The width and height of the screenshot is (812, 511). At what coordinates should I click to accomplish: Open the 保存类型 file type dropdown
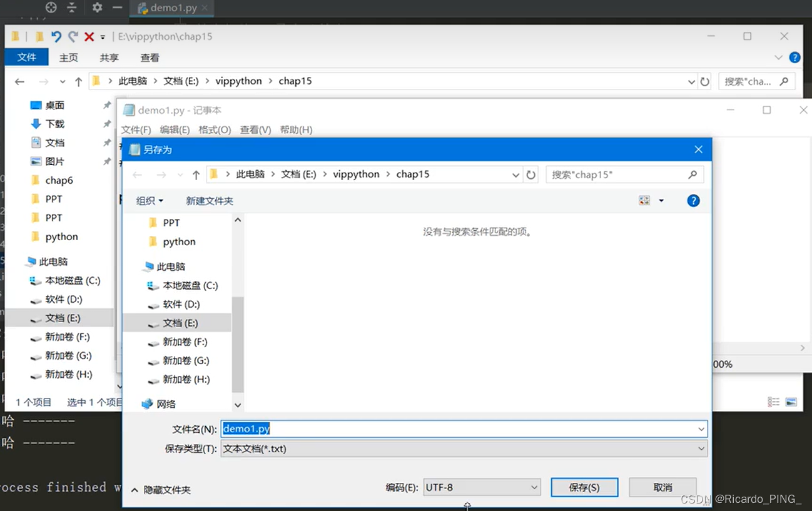tap(700, 448)
